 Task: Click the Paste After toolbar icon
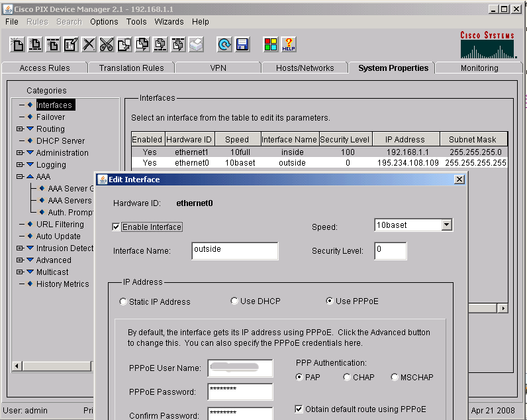pos(178,44)
